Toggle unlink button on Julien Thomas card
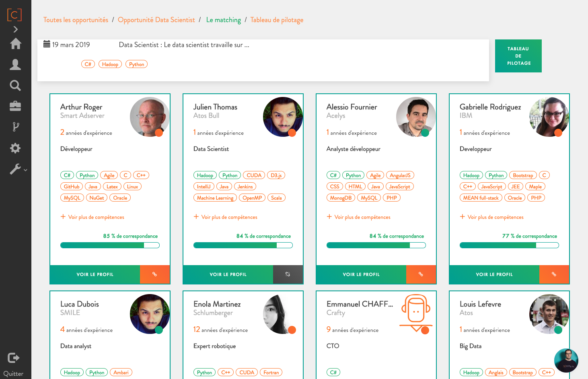This screenshot has width=588, height=379. tap(288, 274)
